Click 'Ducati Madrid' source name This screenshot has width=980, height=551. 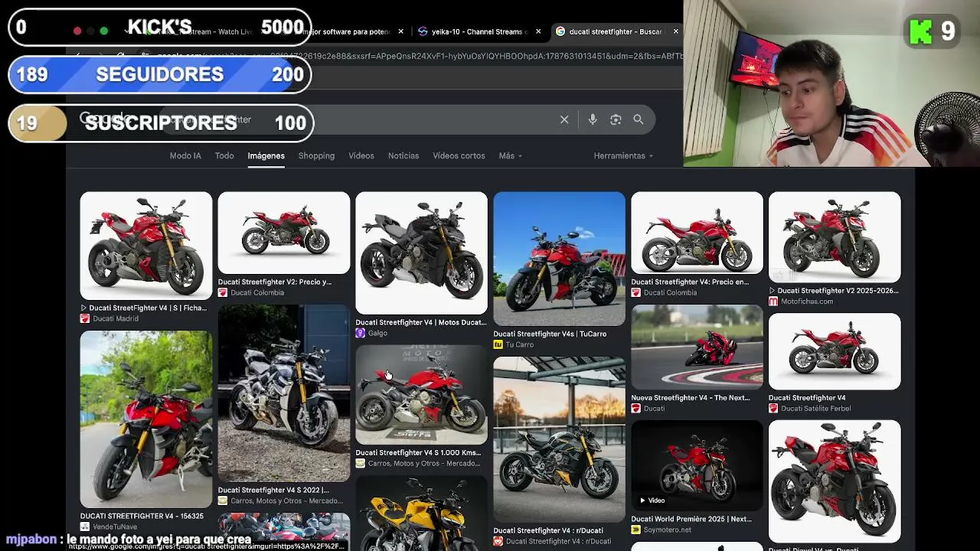pyautogui.click(x=116, y=318)
